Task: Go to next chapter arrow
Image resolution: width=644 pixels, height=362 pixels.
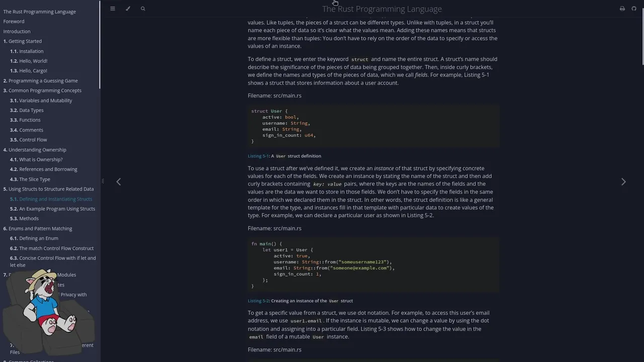Action: pyautogui.click(x=623, y=182)
